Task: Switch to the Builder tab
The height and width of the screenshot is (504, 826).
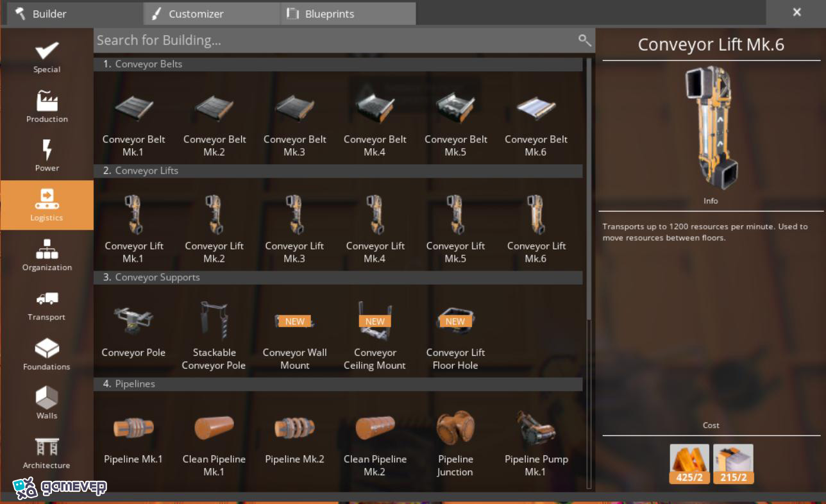Action: pyautogui.click(x=74, y=13)
